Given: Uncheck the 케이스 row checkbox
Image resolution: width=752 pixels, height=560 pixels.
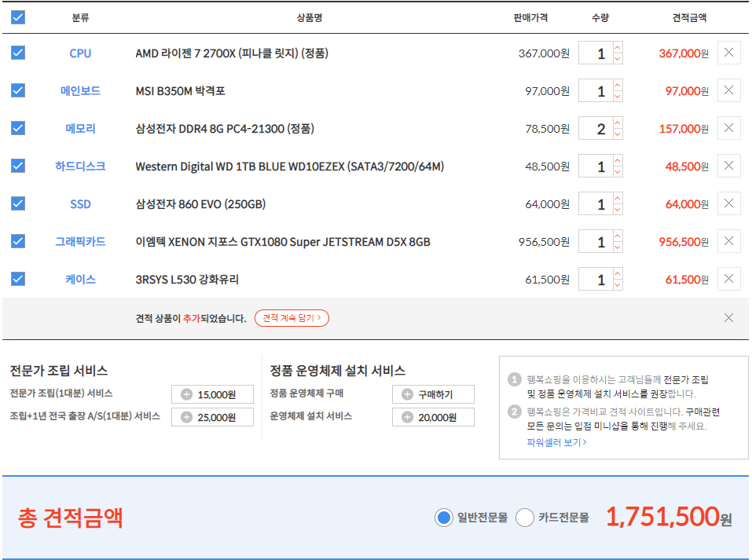Looking at the screenshot, I should 18,279.
